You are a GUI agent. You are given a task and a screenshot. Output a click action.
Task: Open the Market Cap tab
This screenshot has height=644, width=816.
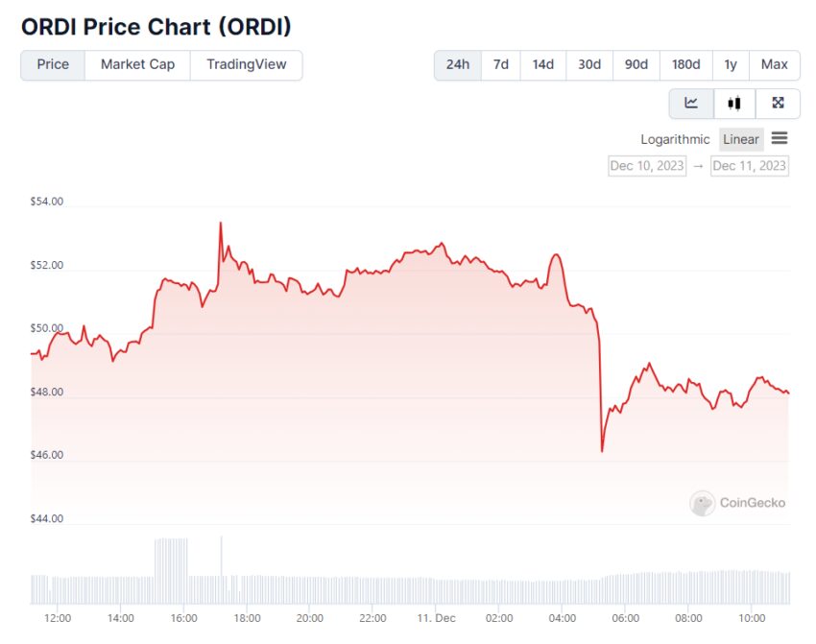(x=137, y=65)
